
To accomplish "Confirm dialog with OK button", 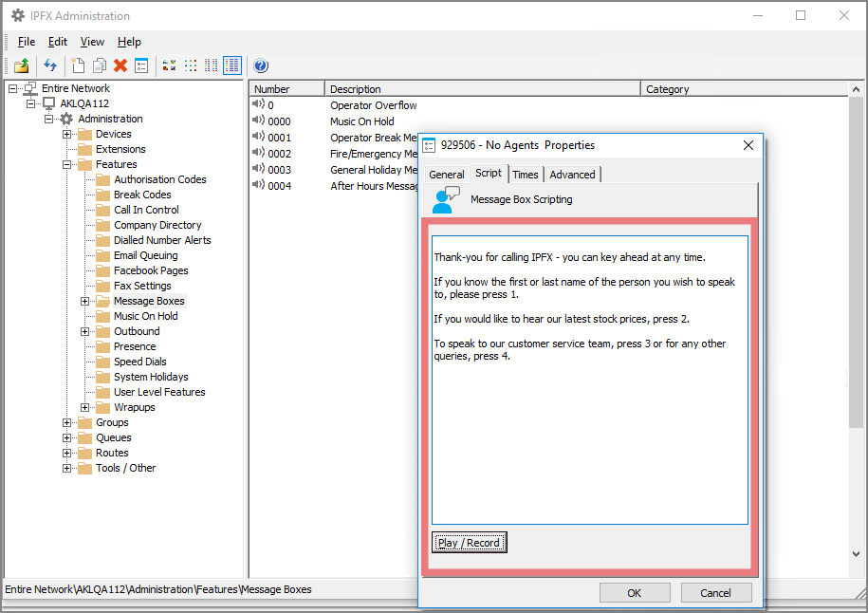I will (x=635, y=592).
